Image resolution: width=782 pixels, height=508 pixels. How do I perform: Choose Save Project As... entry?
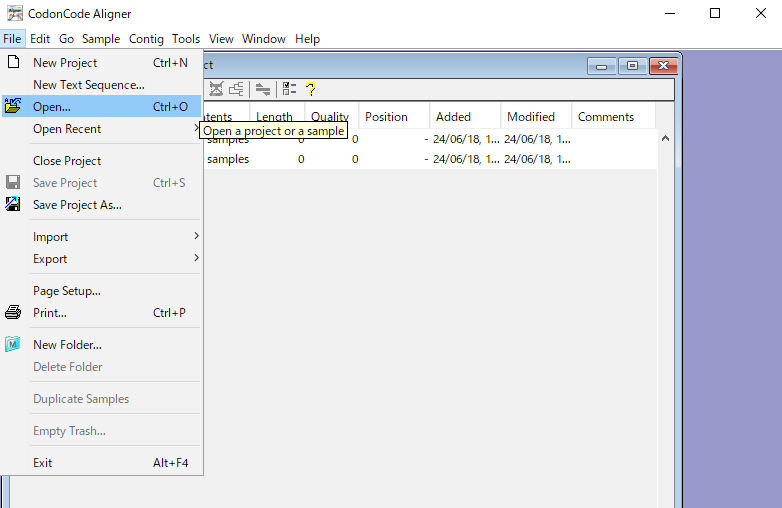[x=102, y=204]
